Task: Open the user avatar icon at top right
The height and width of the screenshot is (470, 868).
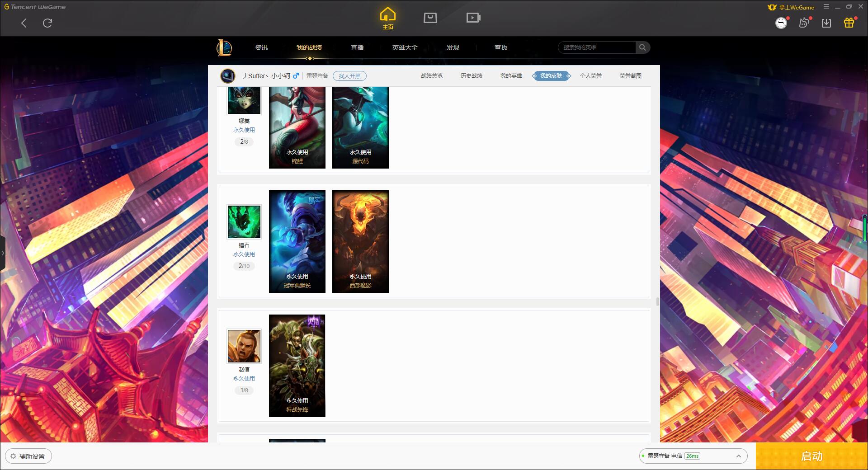Action: pos(781,23)
